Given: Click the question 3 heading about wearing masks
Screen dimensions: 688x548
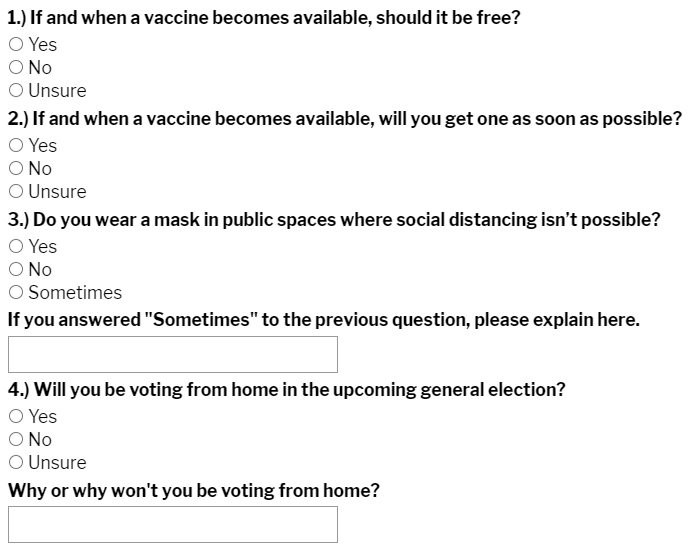Looking at the screenshot, I should coord(334,219).
